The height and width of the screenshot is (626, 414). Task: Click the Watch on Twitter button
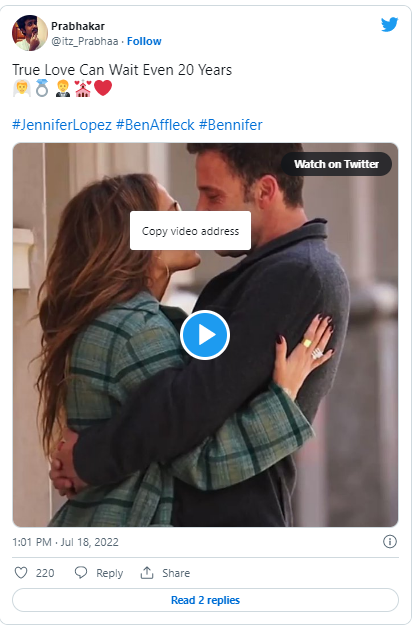336,164
